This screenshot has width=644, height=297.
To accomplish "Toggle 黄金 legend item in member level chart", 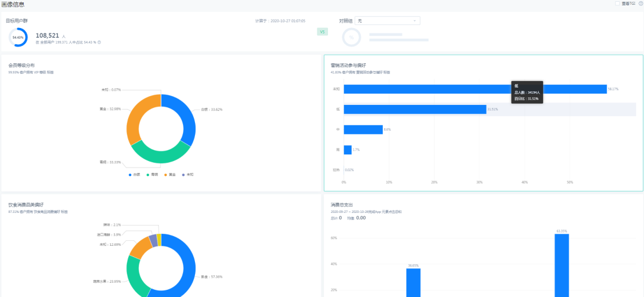I will click(170, 175).
